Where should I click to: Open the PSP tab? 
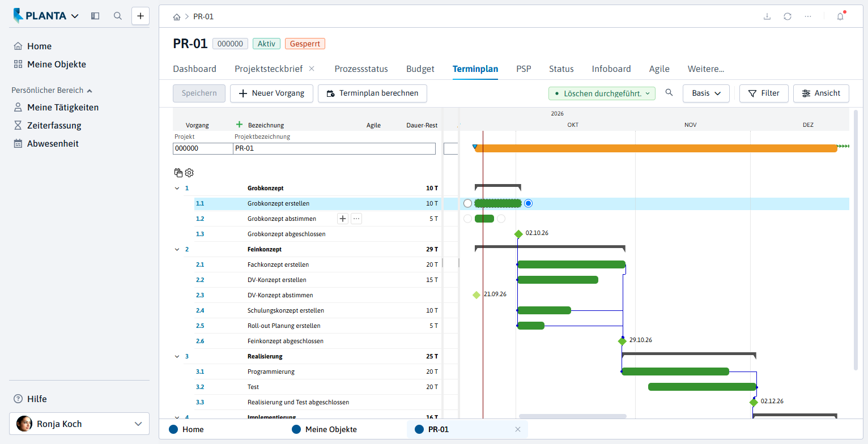click(524, 69)
